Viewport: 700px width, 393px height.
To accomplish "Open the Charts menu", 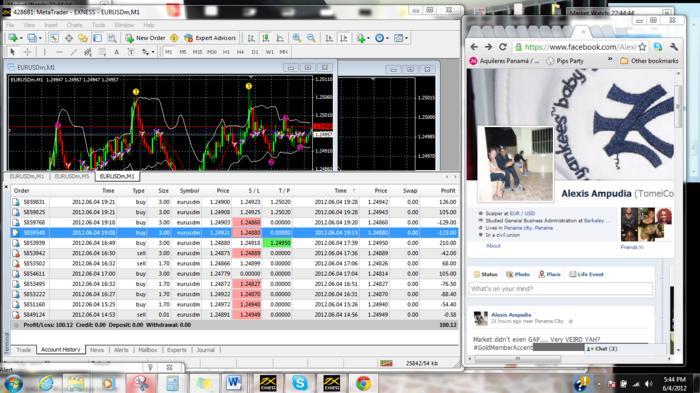I will point(75,25).
